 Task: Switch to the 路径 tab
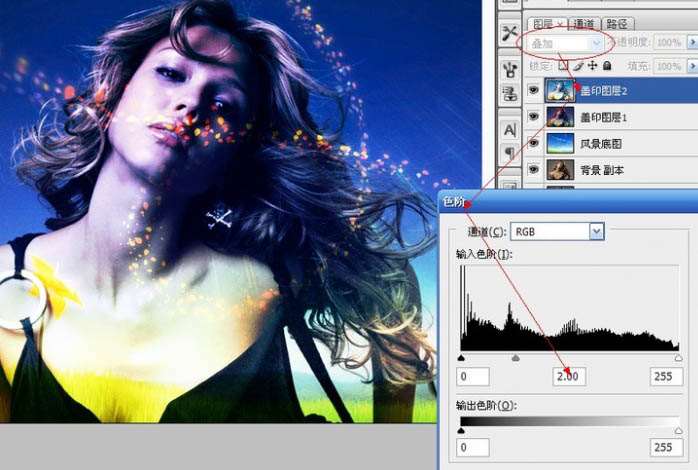click(x=617, y=24)
